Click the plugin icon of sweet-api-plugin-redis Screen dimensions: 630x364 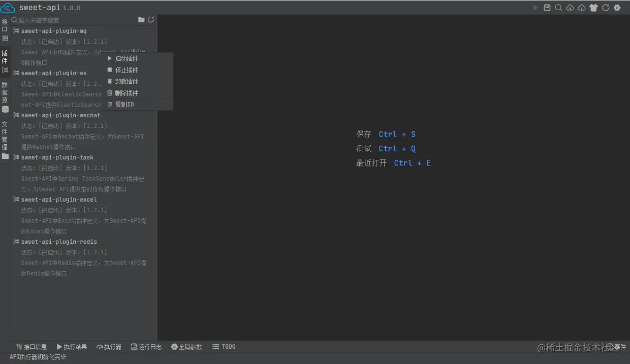[16, 242]
